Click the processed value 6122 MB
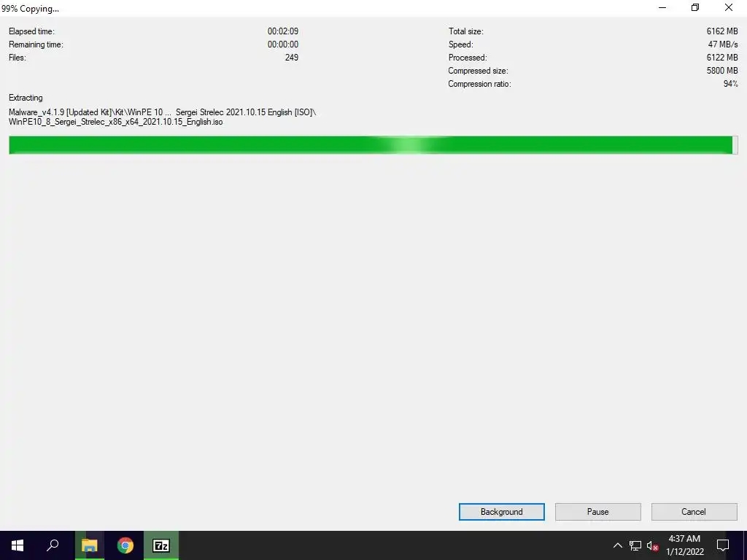747x560 pixels. 722,58
